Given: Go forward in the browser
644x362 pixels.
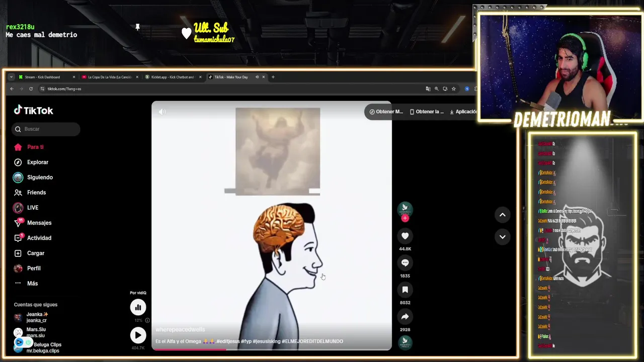Looking at the screenshot, I should coord(21,88).
